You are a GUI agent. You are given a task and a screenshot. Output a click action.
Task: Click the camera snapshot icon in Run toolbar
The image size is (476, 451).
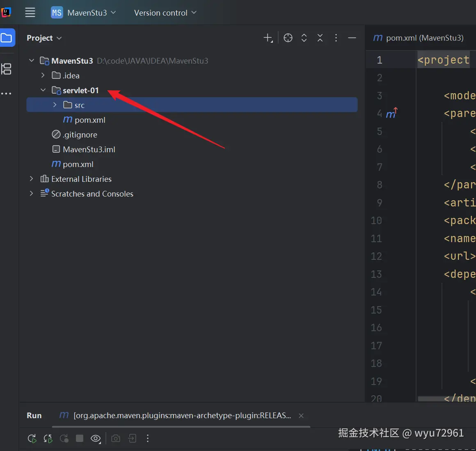coord(116,439)
